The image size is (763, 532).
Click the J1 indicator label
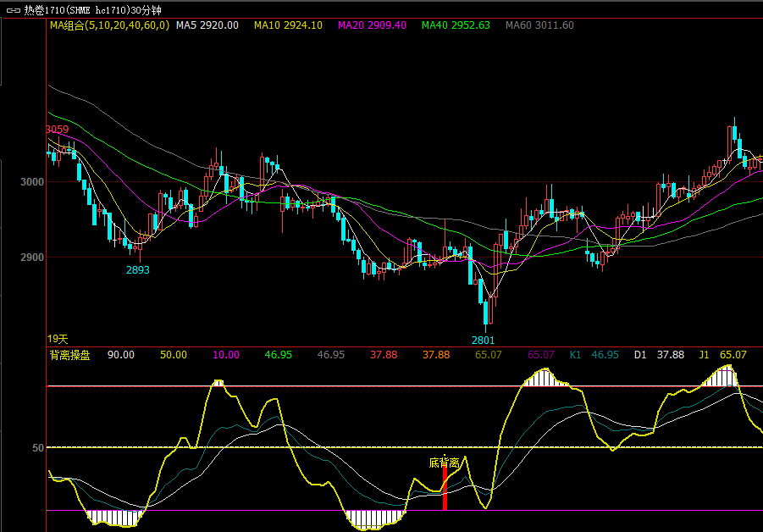(x=704, y=355)
